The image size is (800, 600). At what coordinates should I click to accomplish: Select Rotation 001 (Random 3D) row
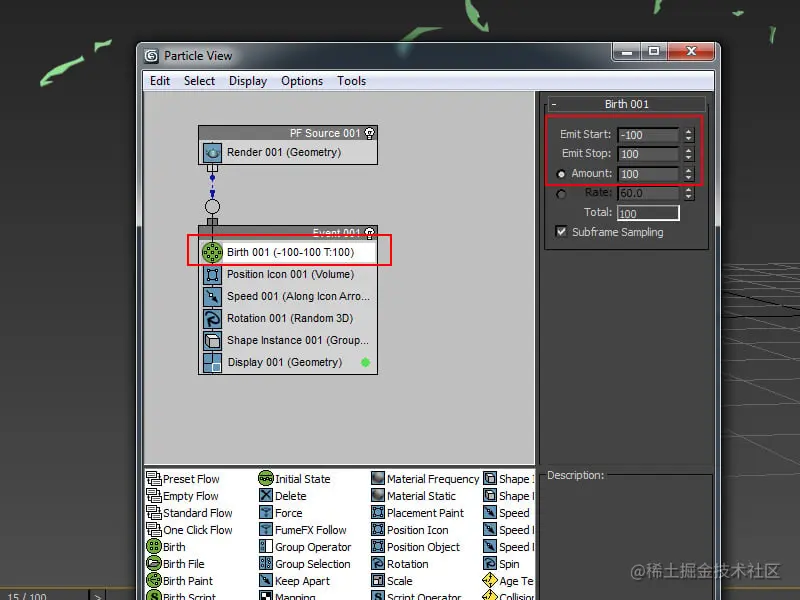click(x=289, y=318)
